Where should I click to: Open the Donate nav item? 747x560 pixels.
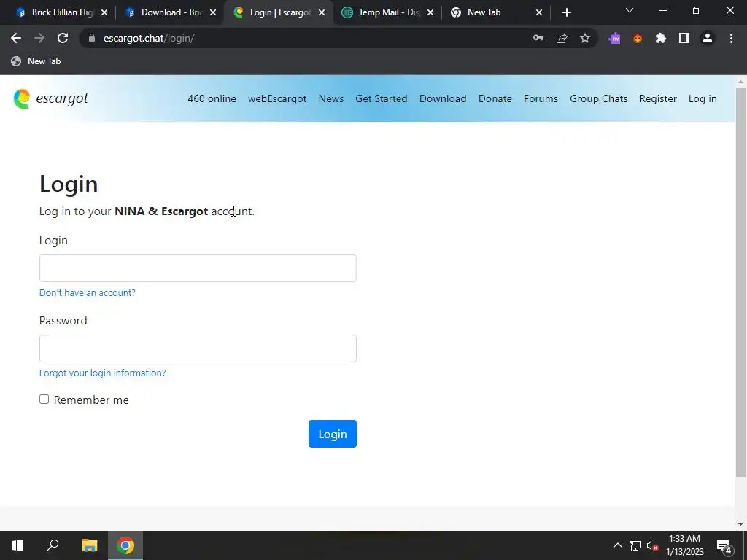click(x=495, y=98)
